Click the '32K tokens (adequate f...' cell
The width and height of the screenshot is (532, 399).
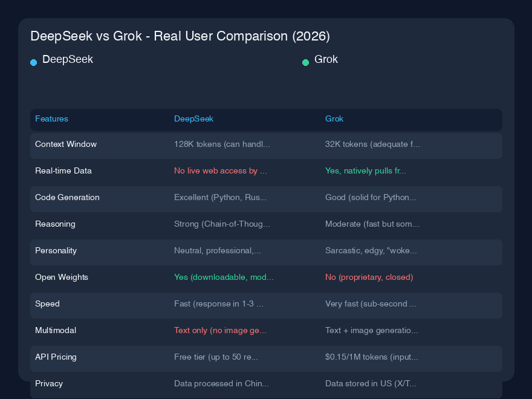pyautogui.click(x=372, y=144)
